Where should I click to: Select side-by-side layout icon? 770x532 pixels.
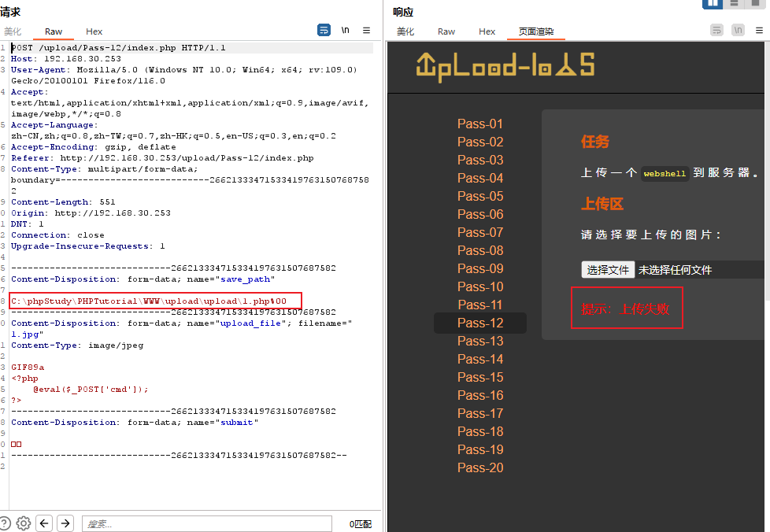coord(712,4)
